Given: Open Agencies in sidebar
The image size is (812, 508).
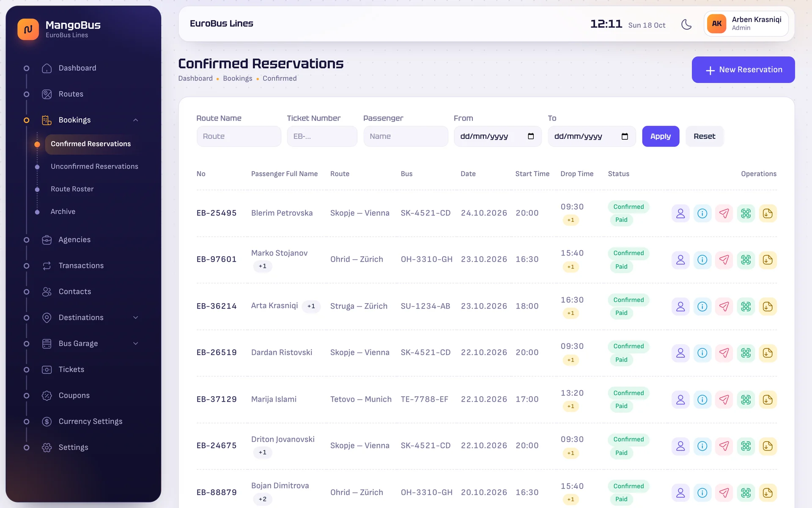Looking at the screenshot, I should point(74,240).
